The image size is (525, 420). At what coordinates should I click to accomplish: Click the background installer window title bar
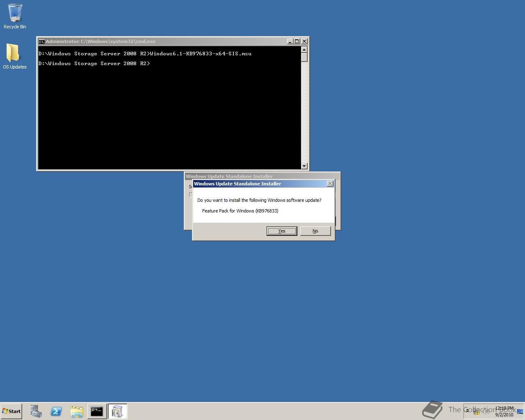(x=262, y=176)
